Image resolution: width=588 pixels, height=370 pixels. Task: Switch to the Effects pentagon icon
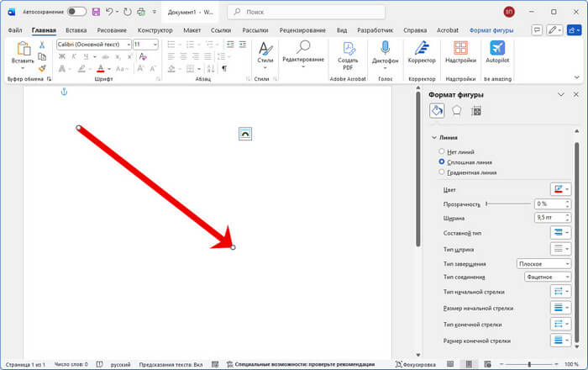[456, 110]
